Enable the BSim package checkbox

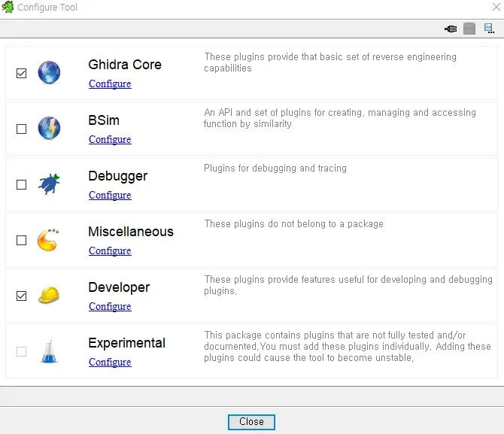point(22,129)
